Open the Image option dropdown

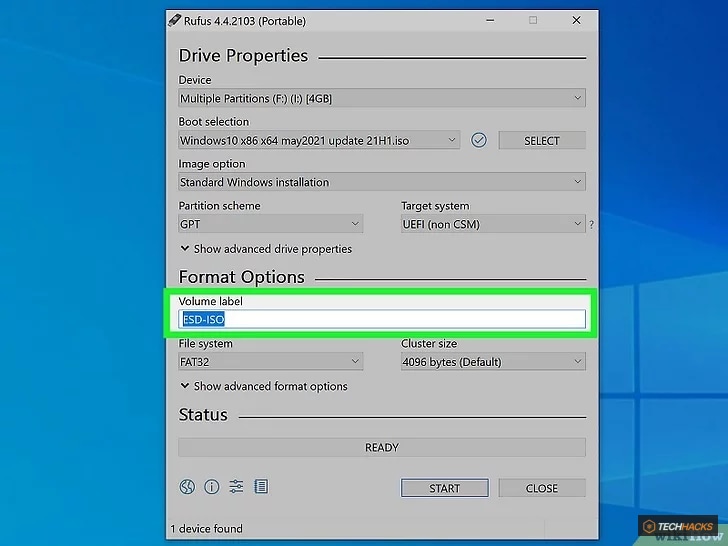[382, 182]
